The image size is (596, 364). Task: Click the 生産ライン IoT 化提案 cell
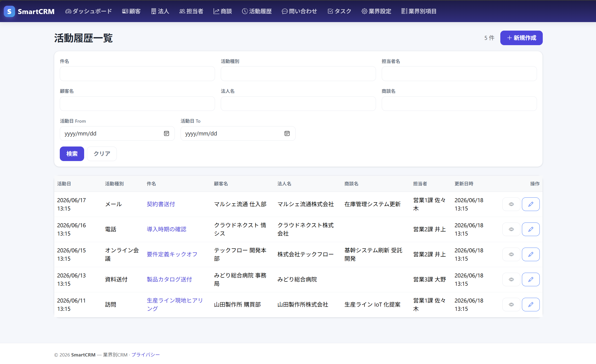(x=372, y=305)
